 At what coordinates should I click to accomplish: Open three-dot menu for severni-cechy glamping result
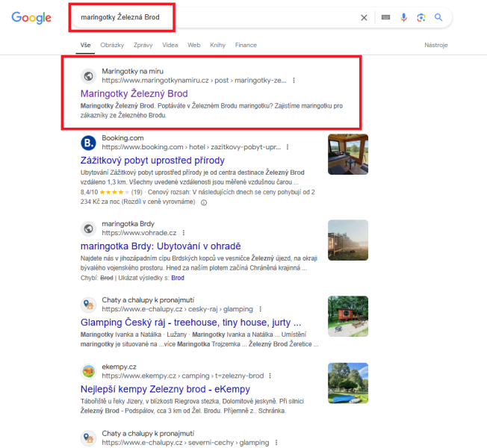tap(276, 443)
